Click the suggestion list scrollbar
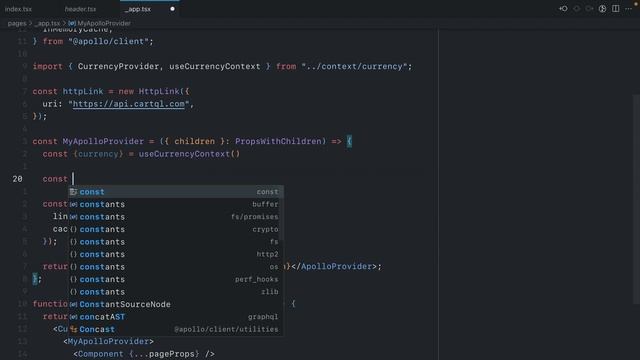The image size is (640, 360). coord(282,212)
